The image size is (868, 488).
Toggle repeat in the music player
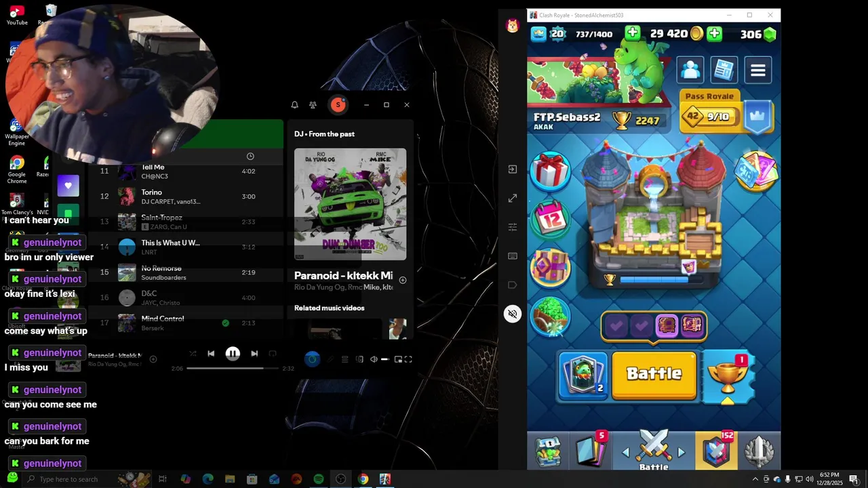273,353
